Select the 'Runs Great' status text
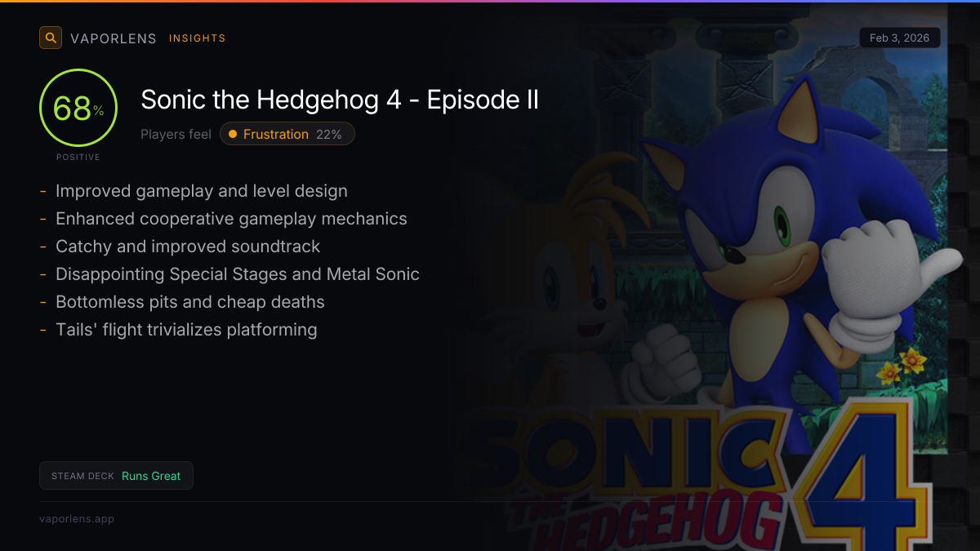Image resolution: width=980 pixels, height=551 pixels. (151, 476)
